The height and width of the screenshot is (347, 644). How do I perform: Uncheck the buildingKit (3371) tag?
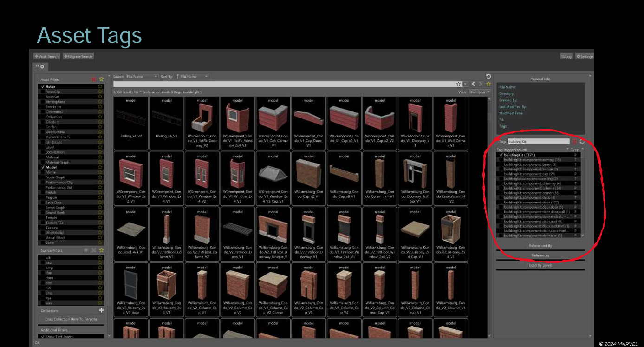coord(501,155)
